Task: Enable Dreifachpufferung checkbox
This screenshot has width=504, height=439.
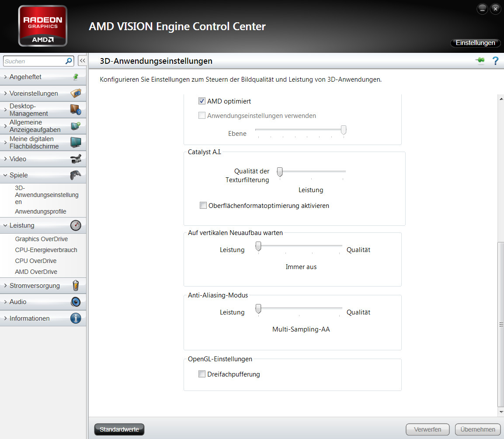Action: [202, 374]
